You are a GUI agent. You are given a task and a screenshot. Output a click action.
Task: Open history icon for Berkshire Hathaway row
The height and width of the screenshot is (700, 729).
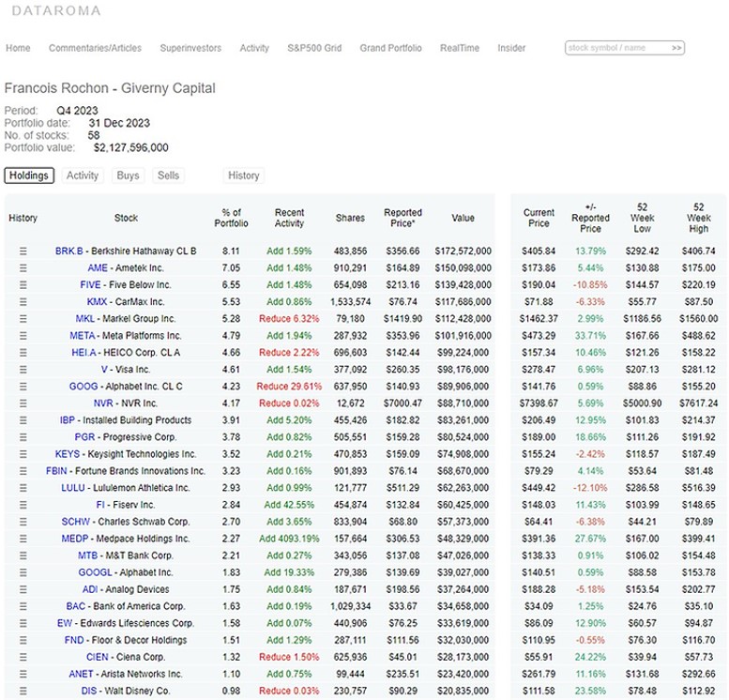pyautogui.click(x=23, y=251)
